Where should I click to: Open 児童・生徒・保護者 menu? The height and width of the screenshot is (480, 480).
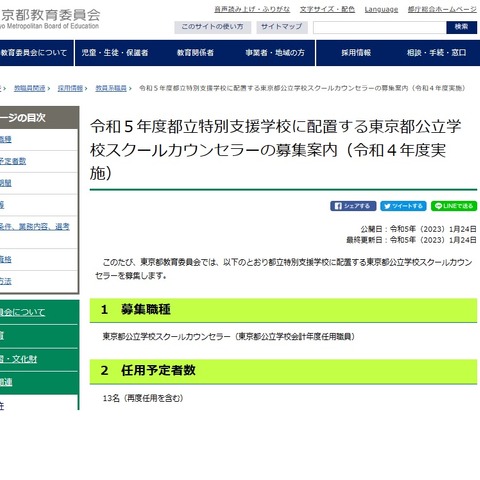(x=115, y=53)
